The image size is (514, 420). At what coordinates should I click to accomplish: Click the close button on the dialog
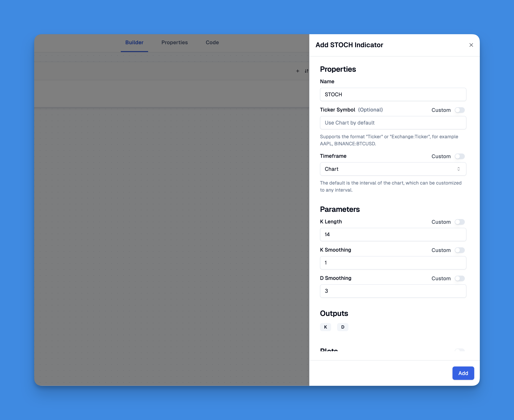(x=471, y=45)
